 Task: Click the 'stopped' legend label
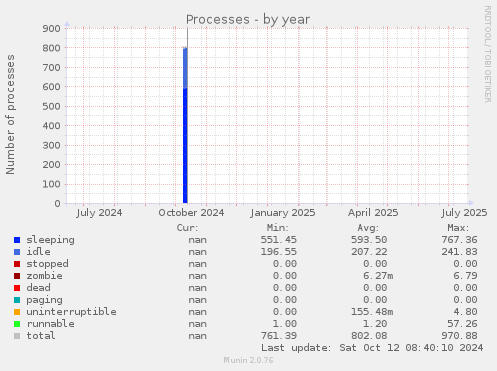47,264
